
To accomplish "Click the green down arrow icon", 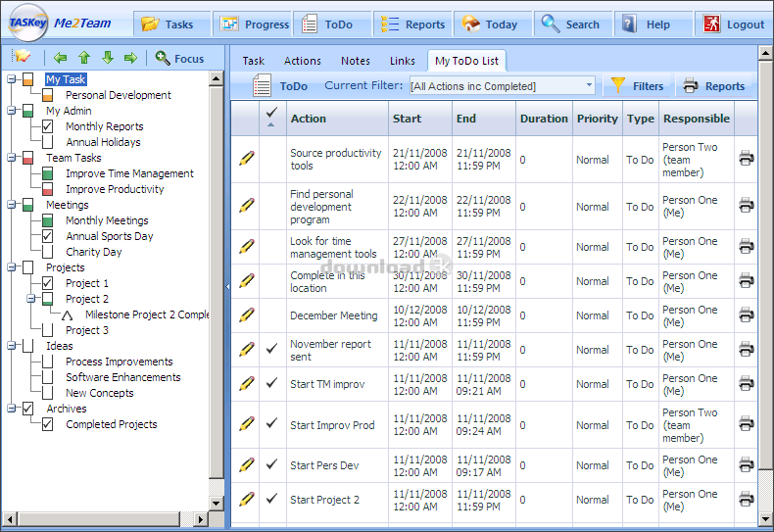I will tap(108, 59).
